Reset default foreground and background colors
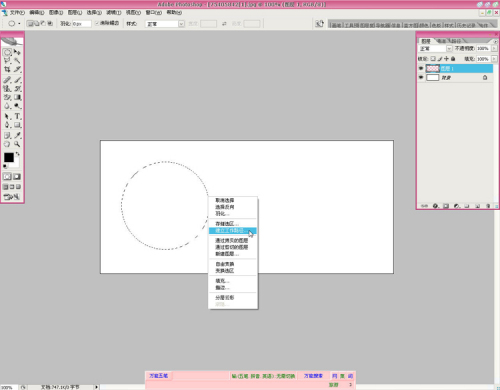The height and width of the screenshot is (390, 500). click(x=5, y=166)
